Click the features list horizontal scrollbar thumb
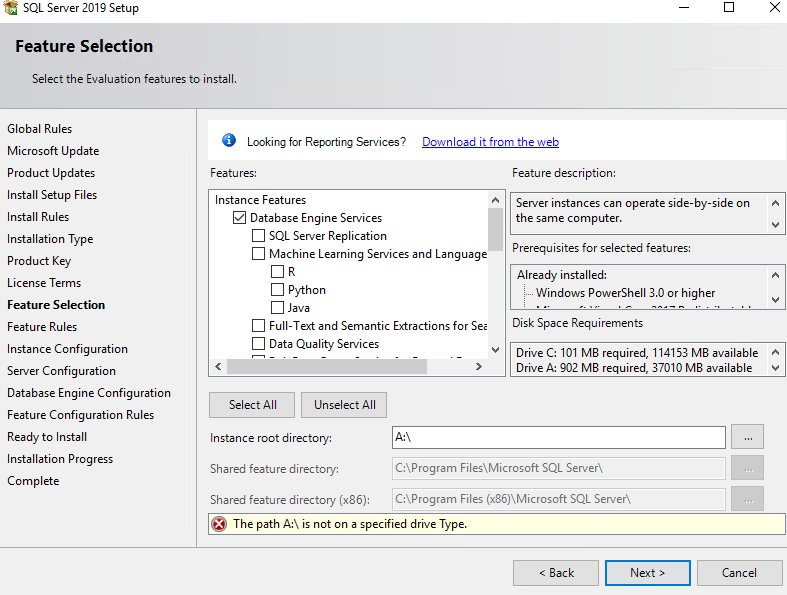 [327, 367]
